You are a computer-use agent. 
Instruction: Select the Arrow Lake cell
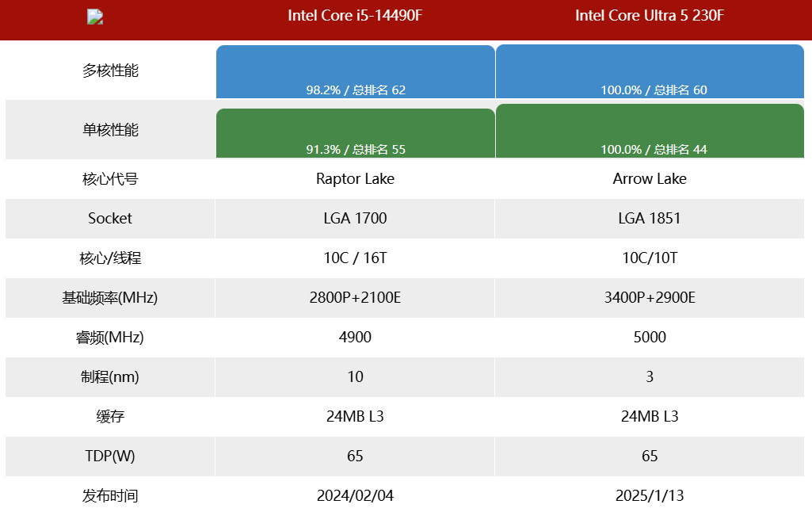click(x=650, y=178)
